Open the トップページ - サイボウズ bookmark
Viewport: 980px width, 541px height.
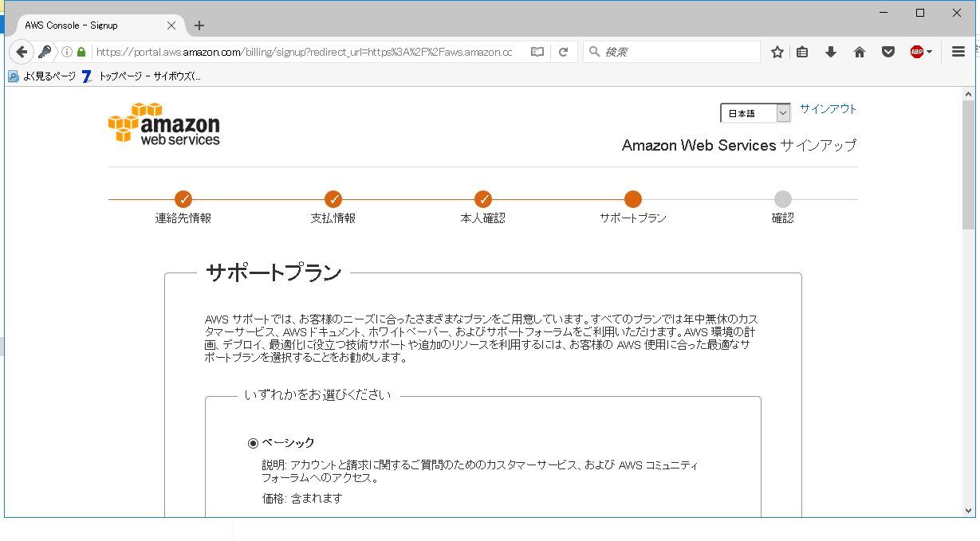click(x=142, y=76)
